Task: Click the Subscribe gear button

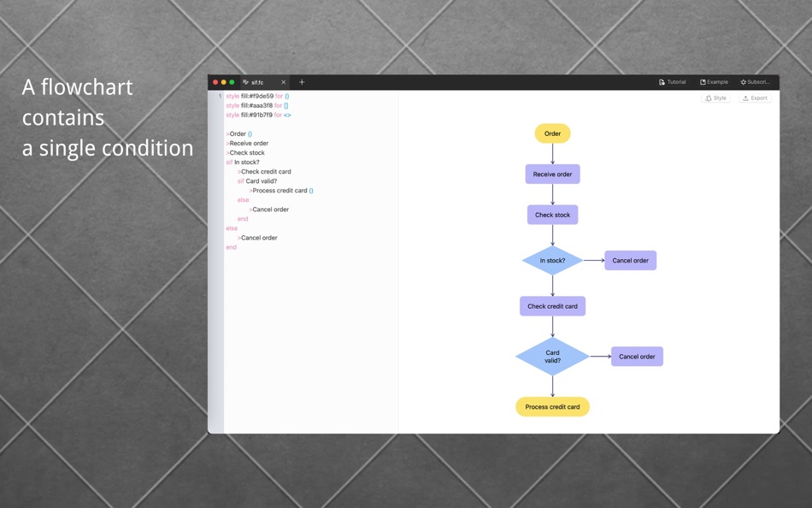Action: click(755, 82)
